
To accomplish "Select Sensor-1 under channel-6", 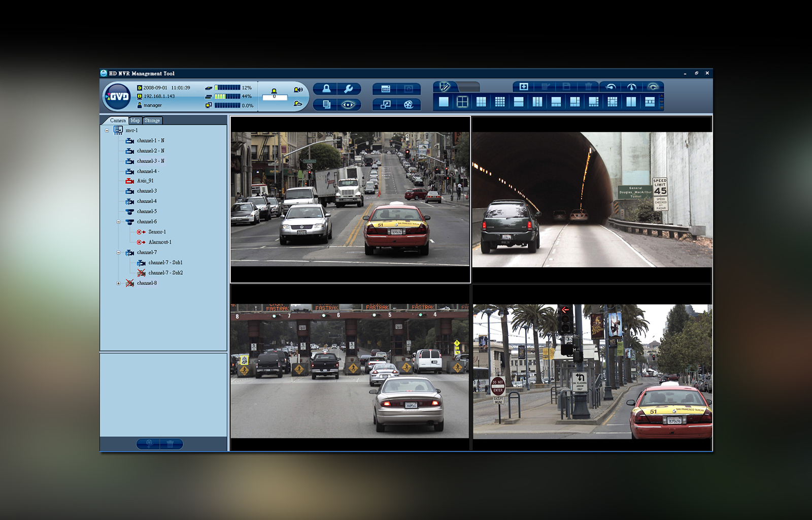I will coord(157,232).
